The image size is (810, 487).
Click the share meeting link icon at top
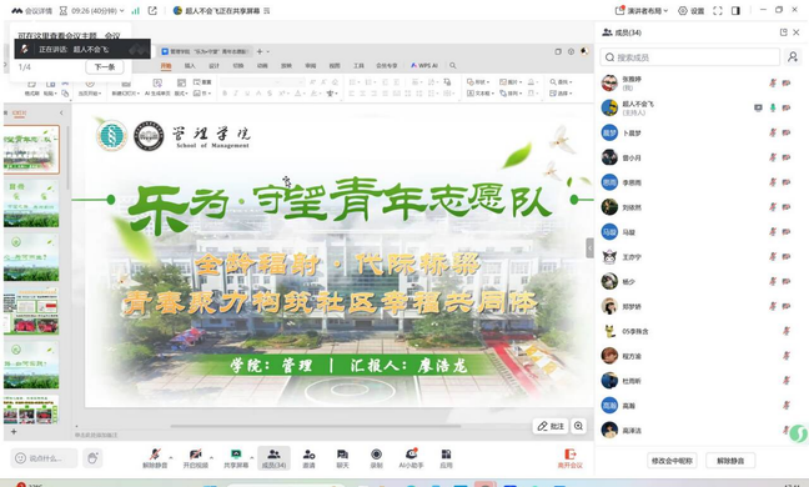(x=152, y=10)
